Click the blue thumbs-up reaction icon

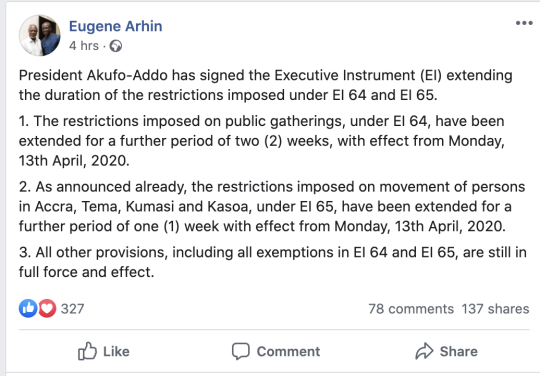tap(28, 308)
